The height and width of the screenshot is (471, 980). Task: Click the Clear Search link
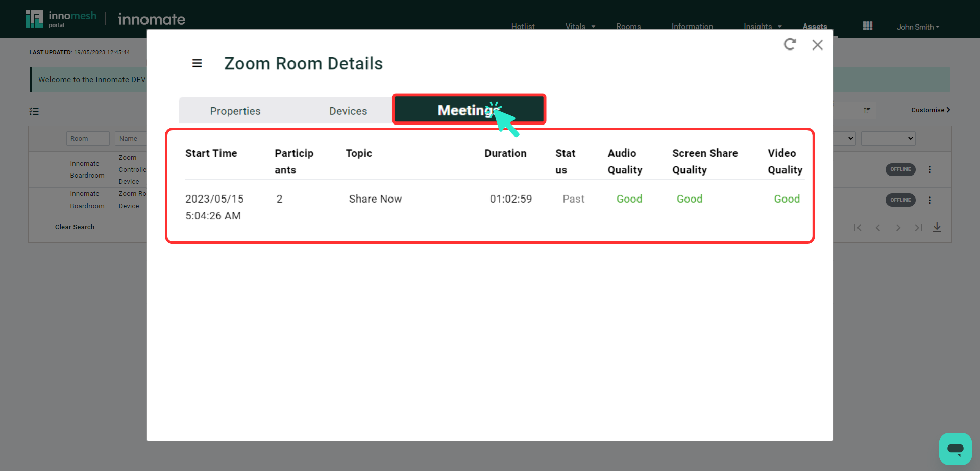[75, 227]
